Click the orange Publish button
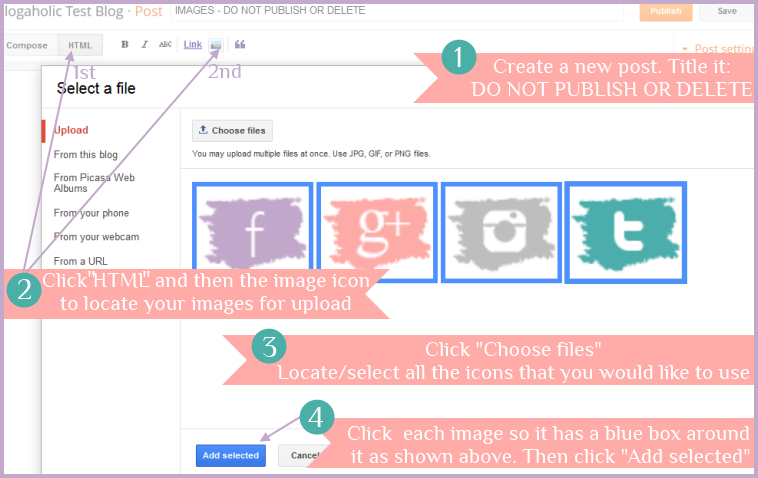 666,12
